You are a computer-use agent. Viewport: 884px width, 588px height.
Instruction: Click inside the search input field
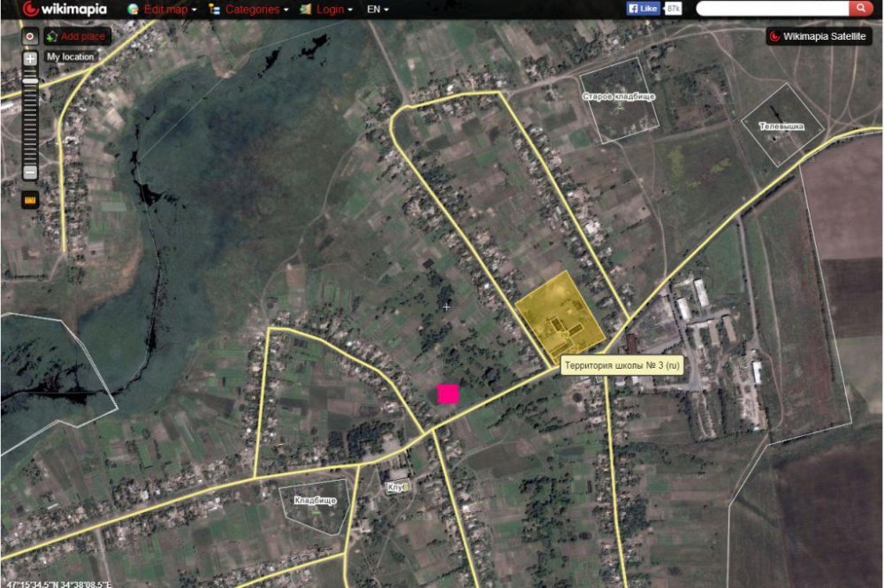(x=772, y=9)
